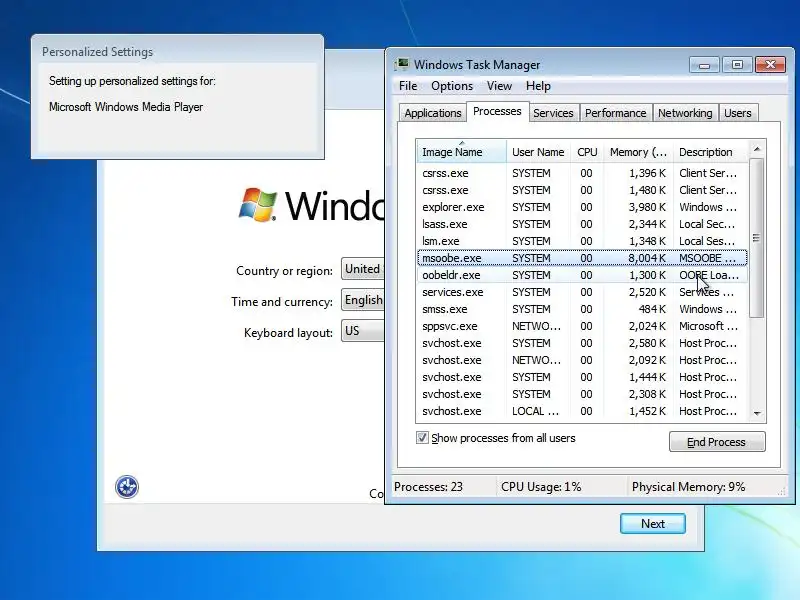The height and width of the screenshot is (600, 800).
Task: Open the Help menu
Action: coord(538,86)
